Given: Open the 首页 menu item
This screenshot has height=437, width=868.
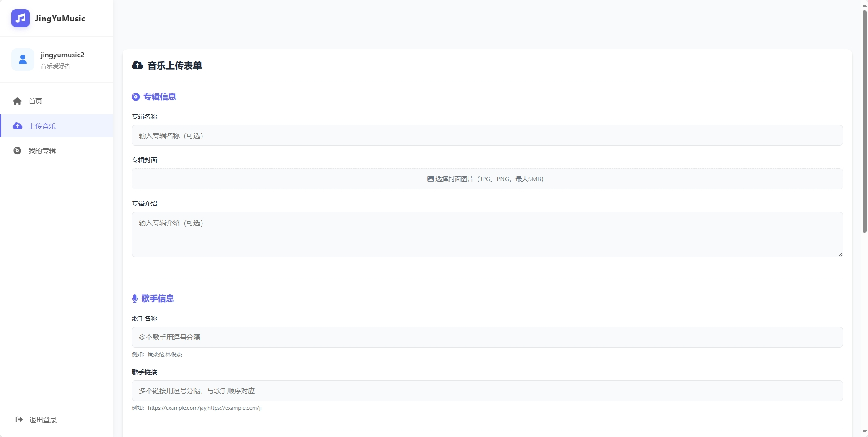Looking at the screenshot, I should 35,101.
